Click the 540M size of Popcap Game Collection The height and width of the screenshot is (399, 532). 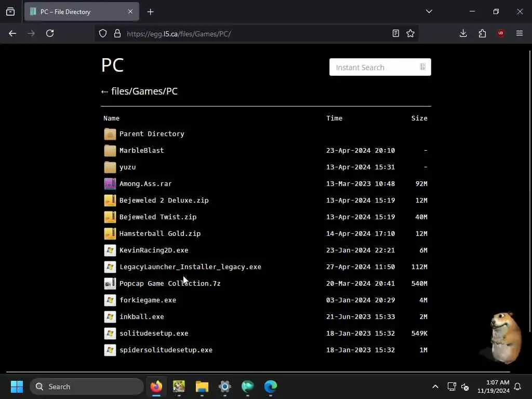coord(419,283)
